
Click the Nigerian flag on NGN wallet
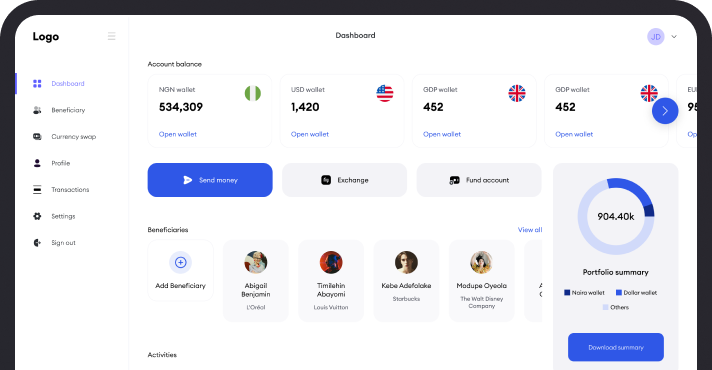click(x=253, y=93)
